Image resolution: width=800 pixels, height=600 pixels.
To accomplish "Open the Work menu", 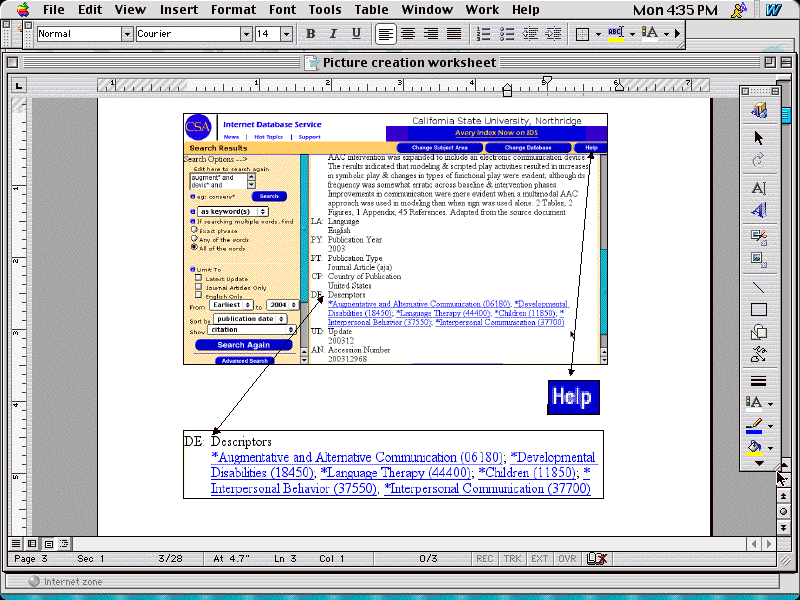I will coord(482,10).
